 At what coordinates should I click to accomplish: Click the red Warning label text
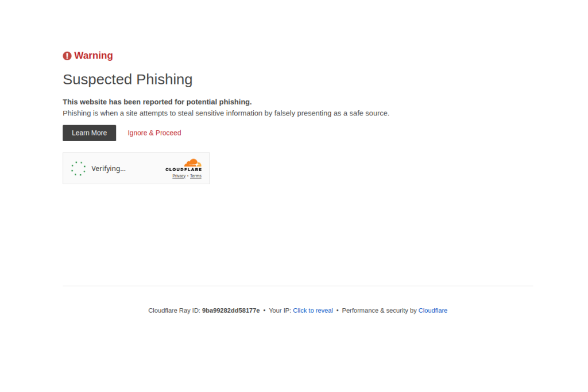pos(94,56)
